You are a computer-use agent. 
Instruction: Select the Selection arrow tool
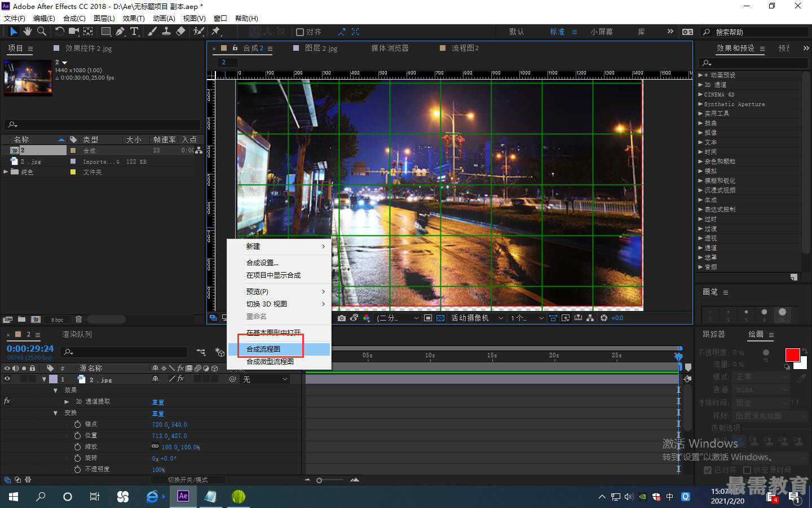pyautogui.click(x=14, y=32)
